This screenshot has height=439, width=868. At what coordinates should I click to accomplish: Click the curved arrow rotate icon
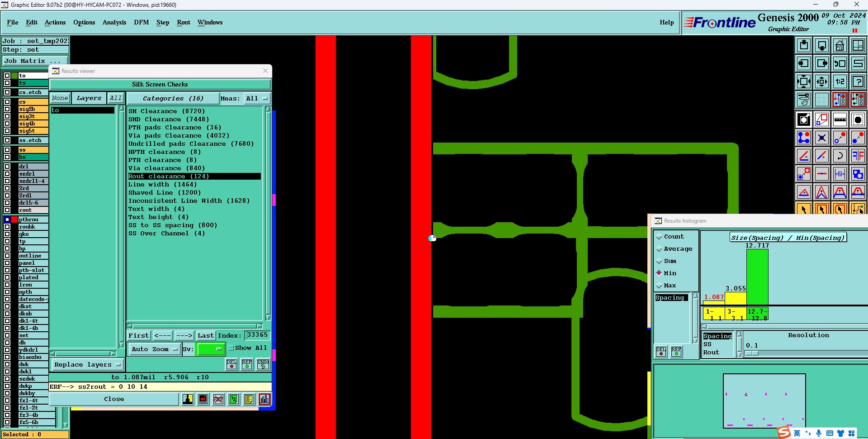coord(840,156)
